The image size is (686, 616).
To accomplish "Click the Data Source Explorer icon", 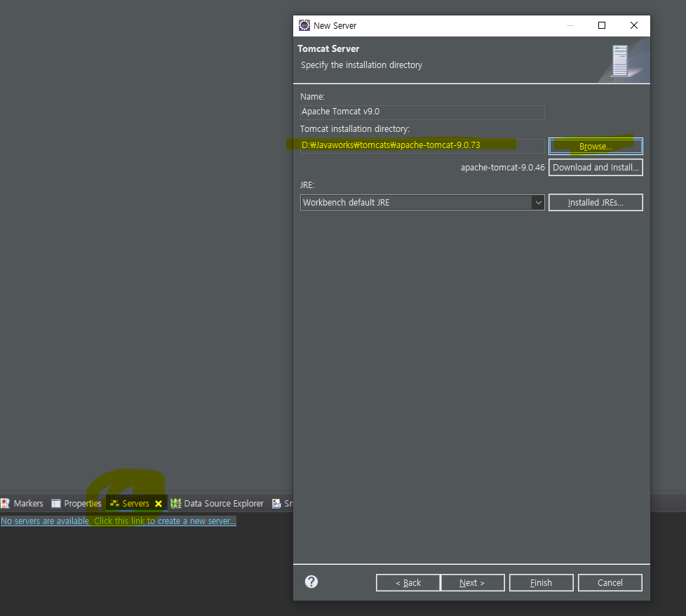I will point(176,504).
